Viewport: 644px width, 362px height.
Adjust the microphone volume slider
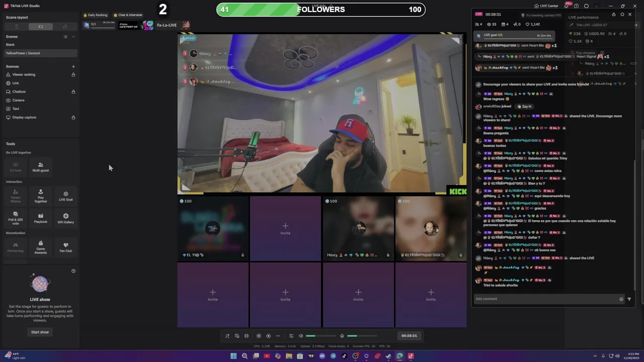(362, 336)
